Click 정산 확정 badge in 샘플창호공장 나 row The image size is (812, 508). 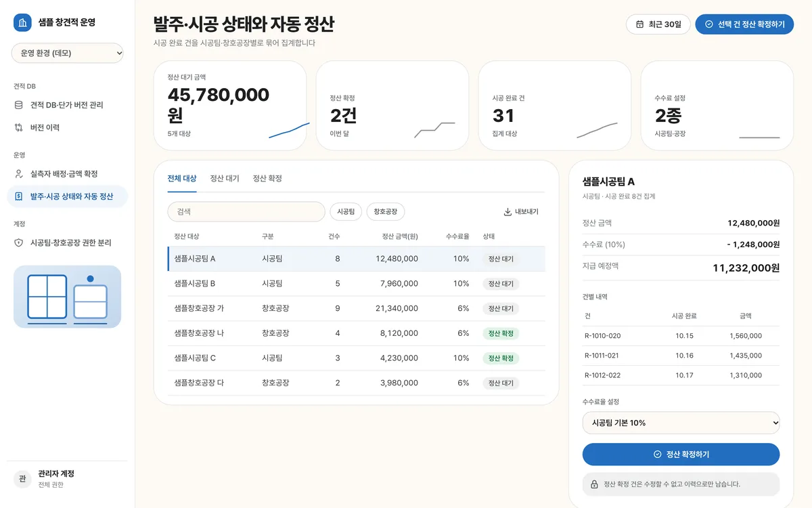[501, 333]
